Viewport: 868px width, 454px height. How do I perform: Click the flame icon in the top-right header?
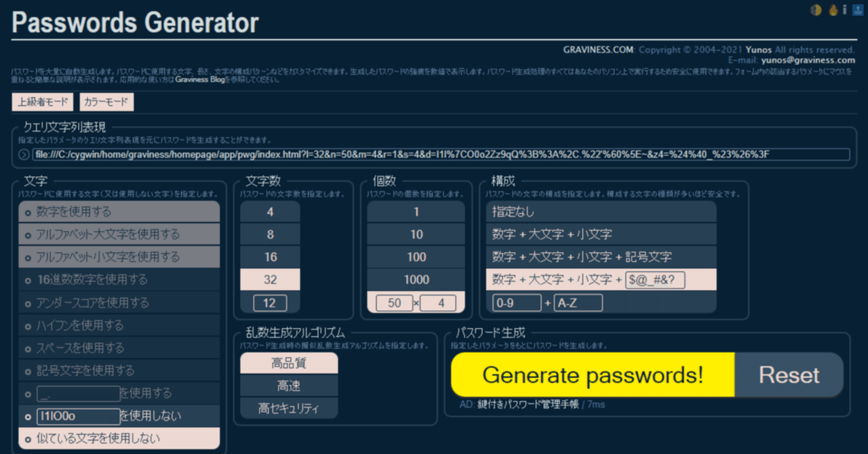click(833, 9)
